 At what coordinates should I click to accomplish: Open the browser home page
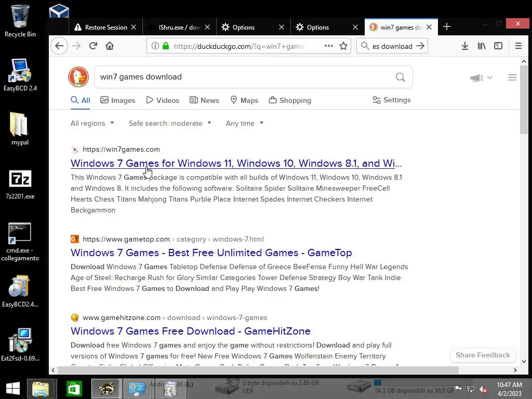click(x=110, y=46)
